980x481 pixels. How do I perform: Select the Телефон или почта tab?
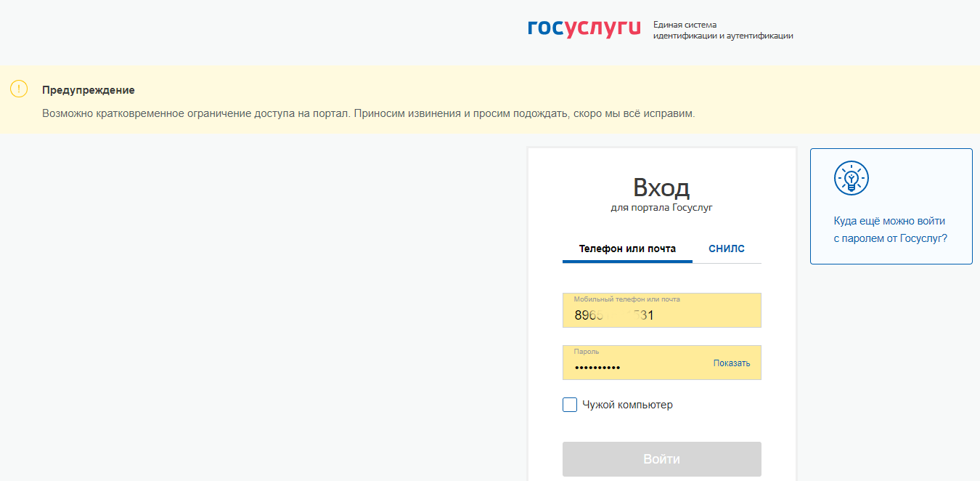click(x=627, y=248)
